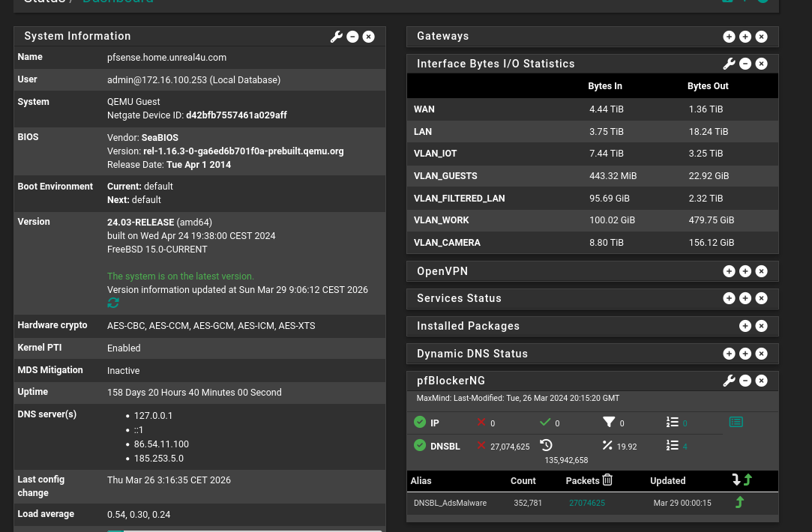Image resolution: width=812 pixels, height=532 pixels.
Task: Click green refresh arrow on DNSBL_AdsMalware row
Action: 739,502
